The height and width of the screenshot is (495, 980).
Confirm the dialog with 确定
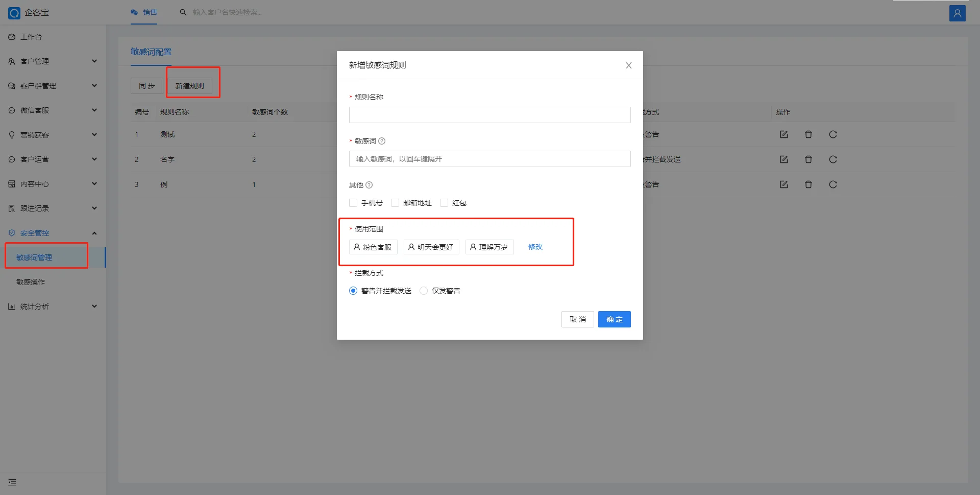pyautogui.click(x=615, y=319)
